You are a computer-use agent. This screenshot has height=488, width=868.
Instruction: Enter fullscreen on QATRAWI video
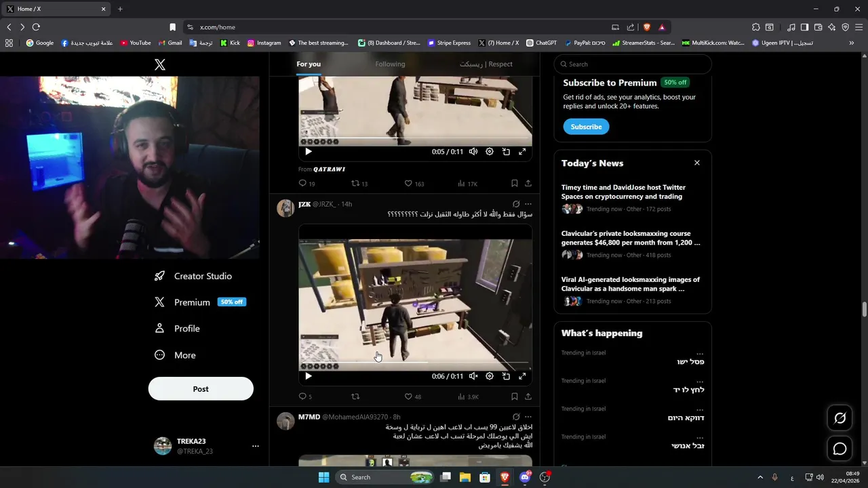point(522,152)
